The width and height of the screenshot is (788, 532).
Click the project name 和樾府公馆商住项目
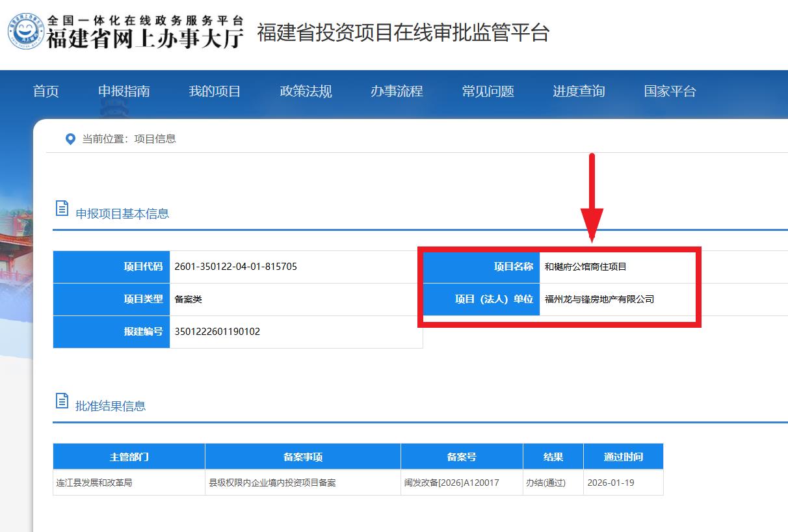[x=586, y=267]
